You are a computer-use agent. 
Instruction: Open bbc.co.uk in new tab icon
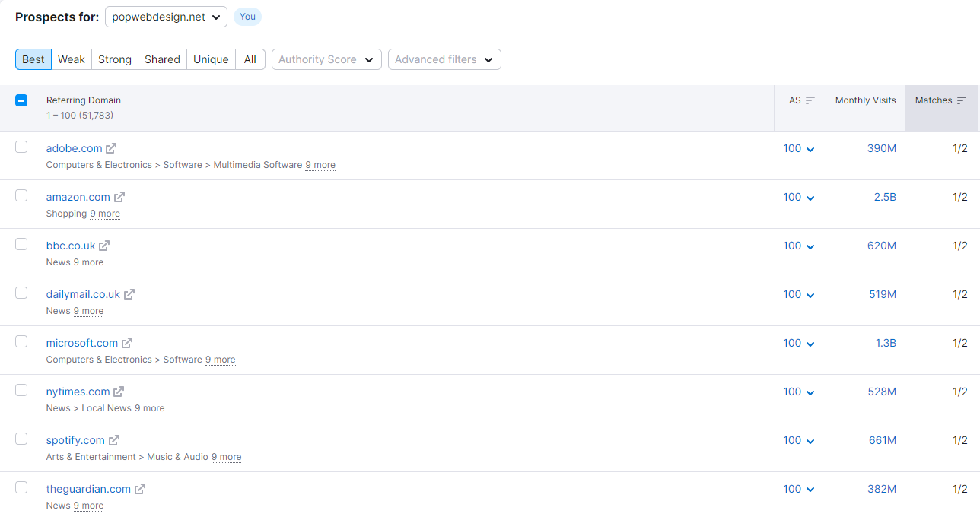click(104, 246)
